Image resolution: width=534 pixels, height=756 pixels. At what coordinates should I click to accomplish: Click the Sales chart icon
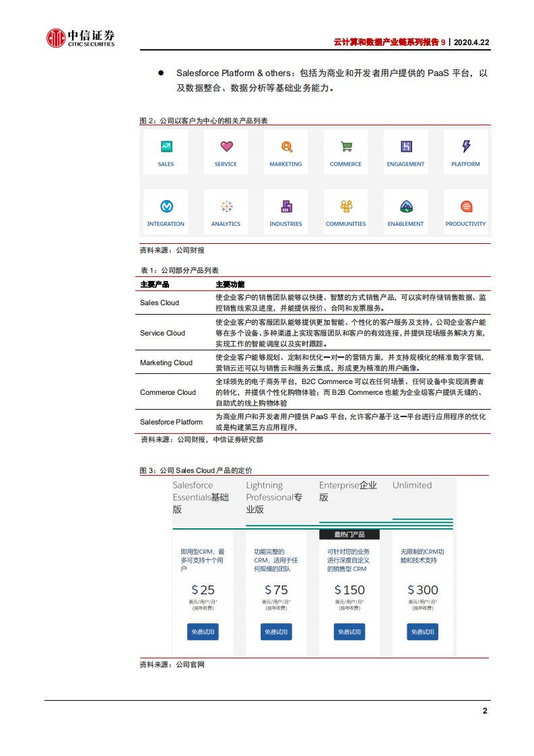point(166,147)
